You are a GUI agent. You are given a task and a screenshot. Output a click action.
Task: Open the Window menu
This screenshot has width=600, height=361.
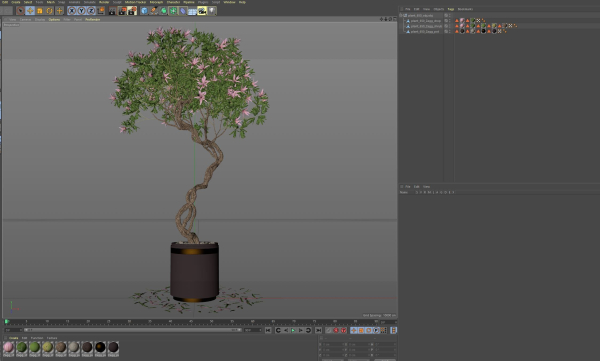[x=229, y=2]
